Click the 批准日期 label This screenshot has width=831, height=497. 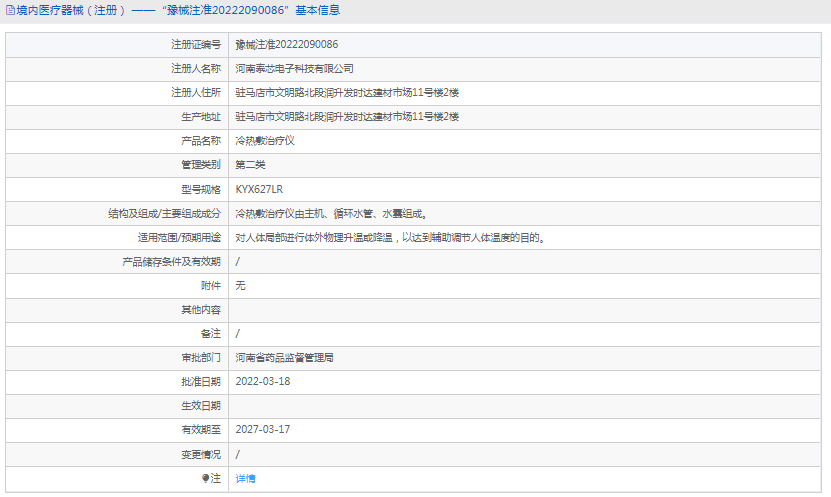click(x=201, y=382)
